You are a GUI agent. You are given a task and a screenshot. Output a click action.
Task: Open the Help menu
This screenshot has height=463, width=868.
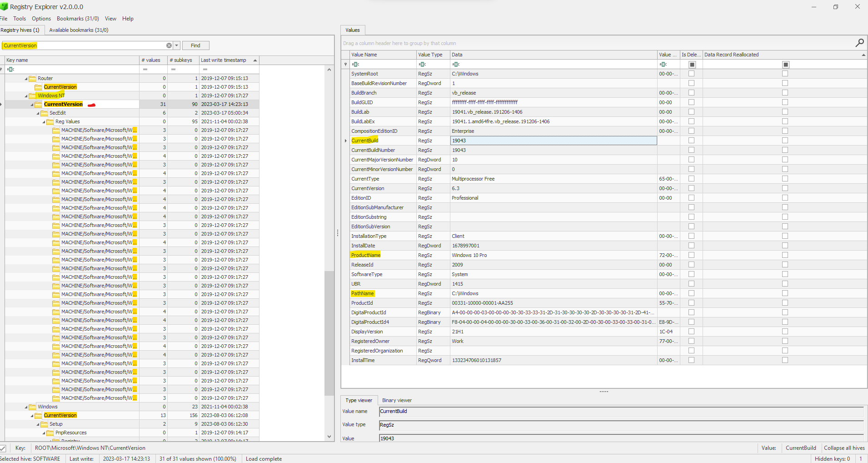(x=128, y=19)
